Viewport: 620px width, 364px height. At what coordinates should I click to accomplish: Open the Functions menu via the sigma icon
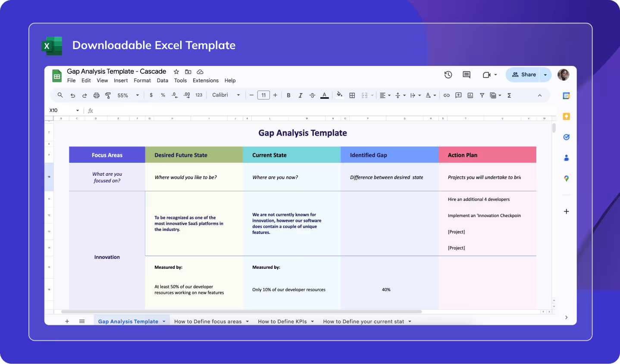tap(509, 95)
